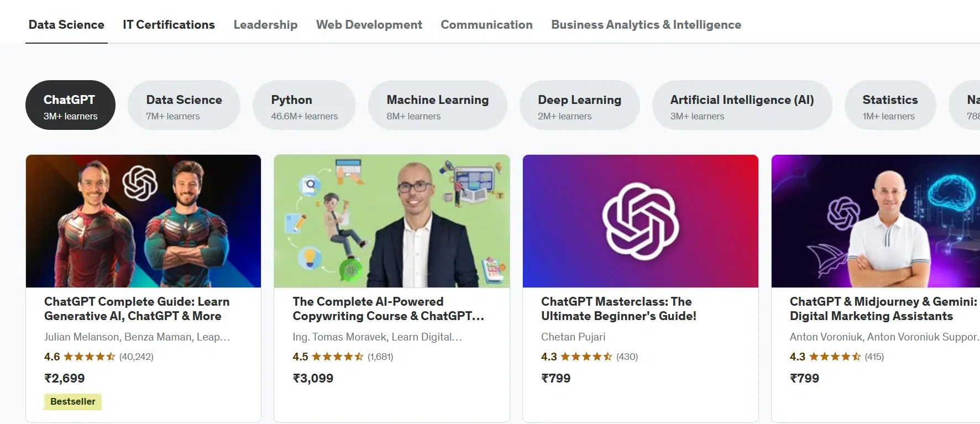Select the Deep Learning topic pill
Image resolution: width=980 pixels, height=424 pixels.
tap(580, 105)
